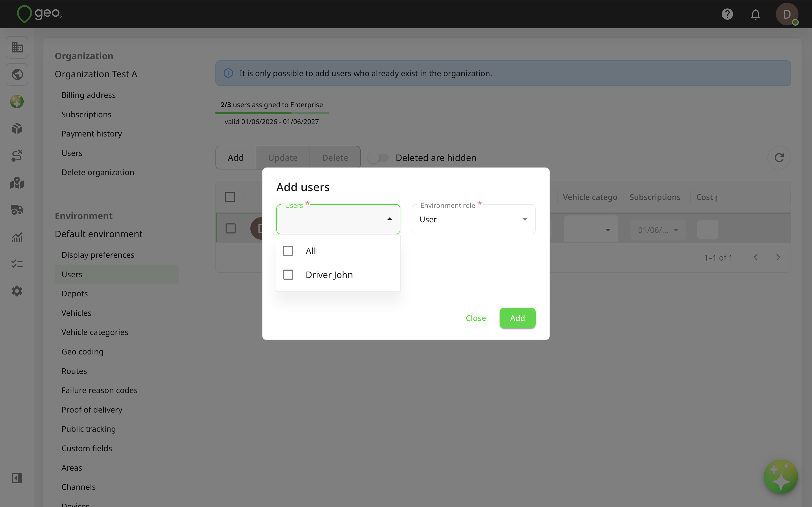Click Close in Add users dialog
Image resolution: width=812 pixels, height=507 pixels.
point(475,318)
